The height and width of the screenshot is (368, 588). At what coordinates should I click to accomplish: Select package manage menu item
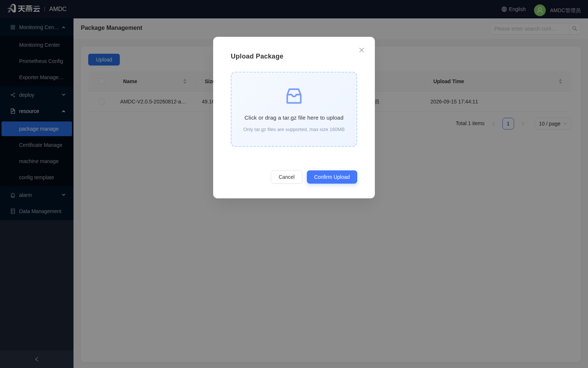click(37, 129)
